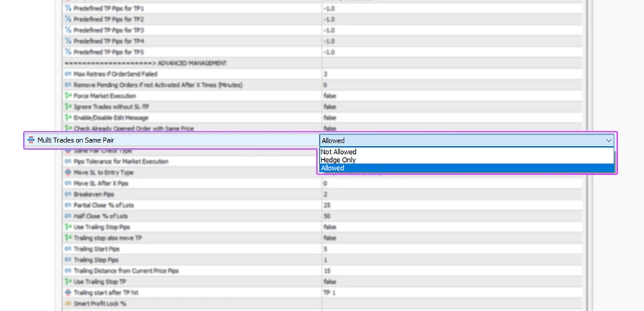Open the Trailing start after TP hit value 'TP 1'
This screenshot has height=311, width=644.
pos(330,292)
